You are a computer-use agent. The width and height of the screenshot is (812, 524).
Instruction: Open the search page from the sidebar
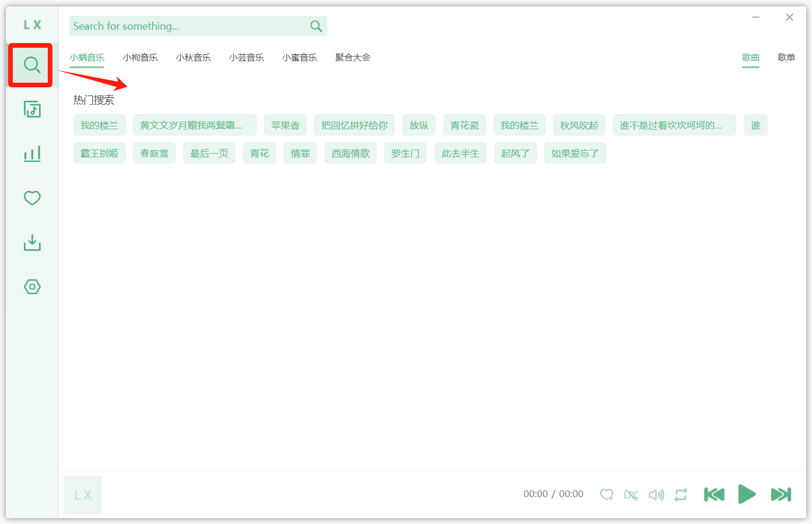(x=31, y=65)
